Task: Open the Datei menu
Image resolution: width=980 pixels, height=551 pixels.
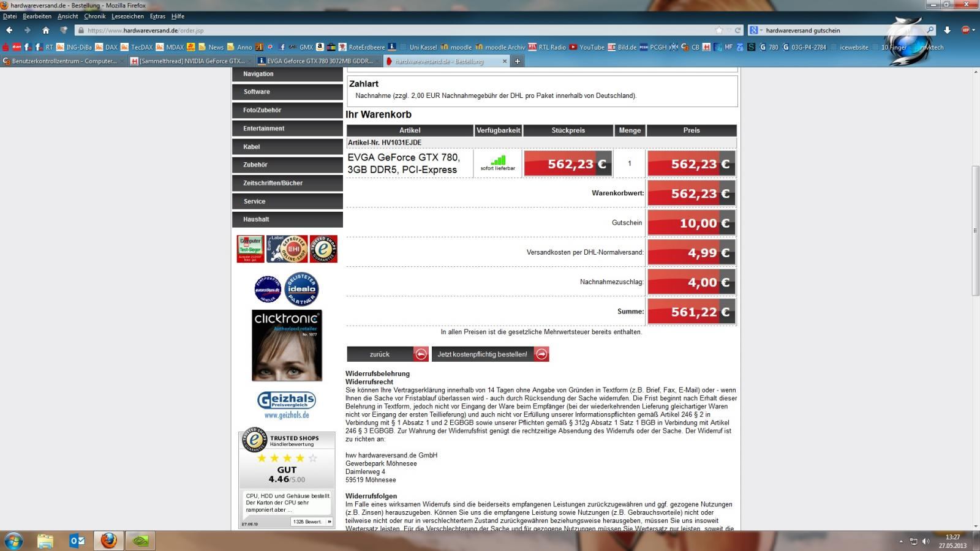Action: (x=10, y=17)
